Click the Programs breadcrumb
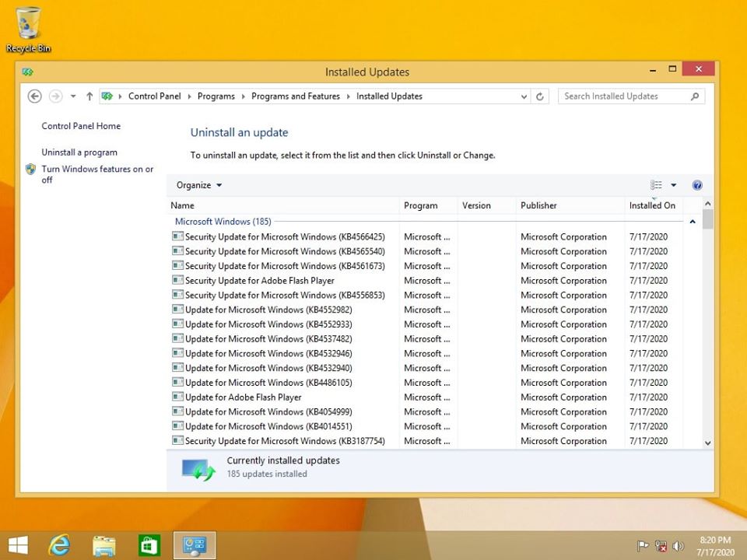 coord(216,96)
